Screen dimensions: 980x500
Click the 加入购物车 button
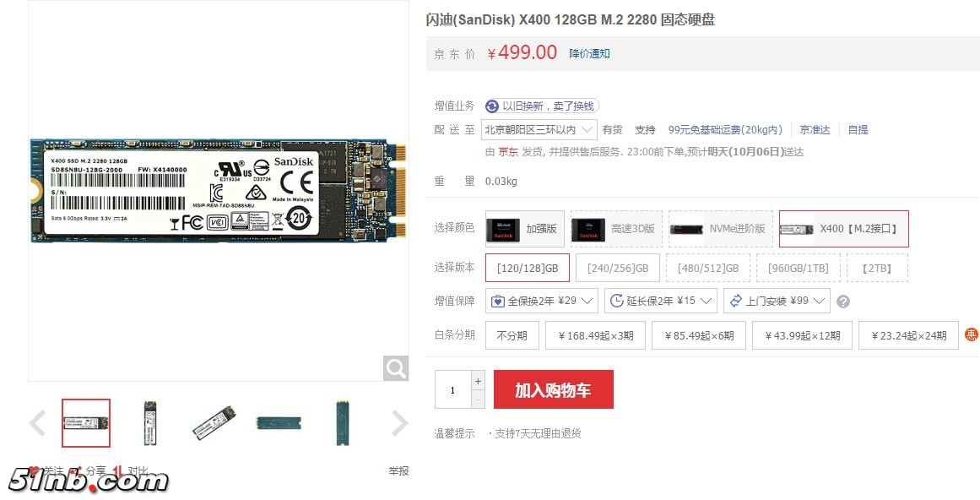[553, 389]
